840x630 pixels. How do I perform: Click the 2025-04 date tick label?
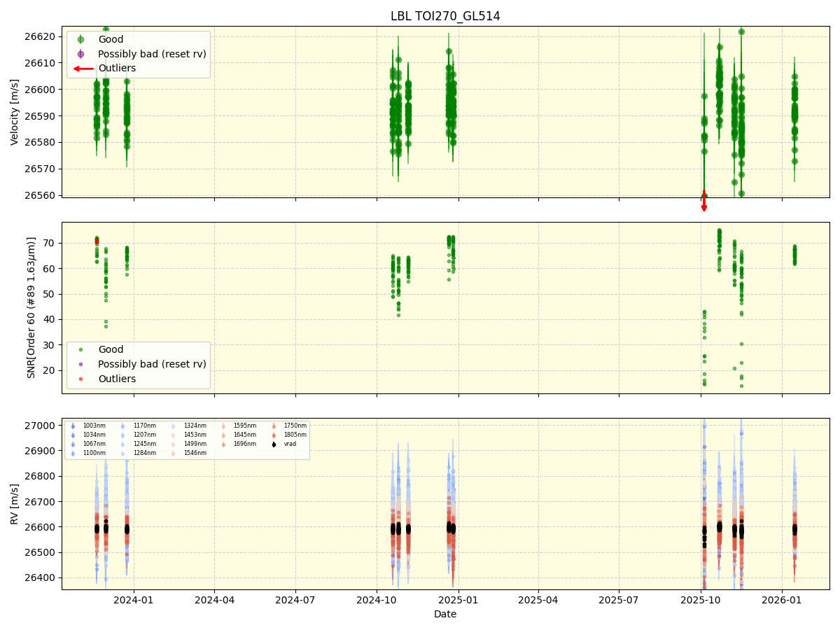click(538, 600)
